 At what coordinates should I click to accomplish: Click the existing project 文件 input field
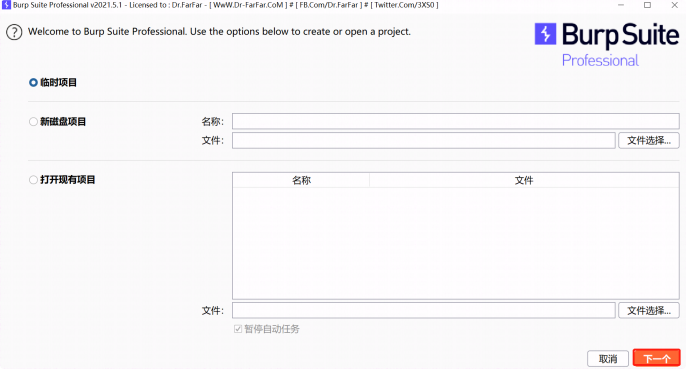click(x=424, y=310)
